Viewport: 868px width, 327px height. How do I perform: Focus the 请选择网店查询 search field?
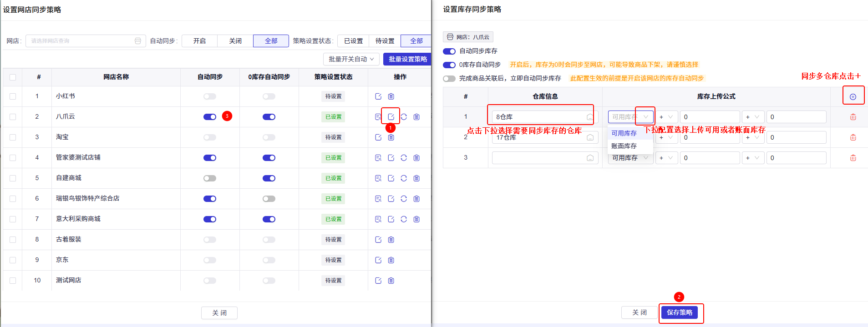86,41
